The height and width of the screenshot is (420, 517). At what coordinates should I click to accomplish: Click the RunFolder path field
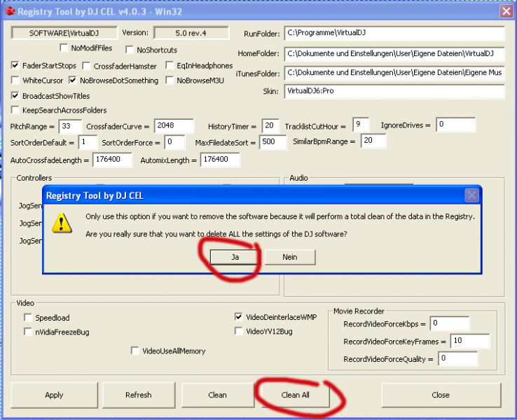(394, 34)
